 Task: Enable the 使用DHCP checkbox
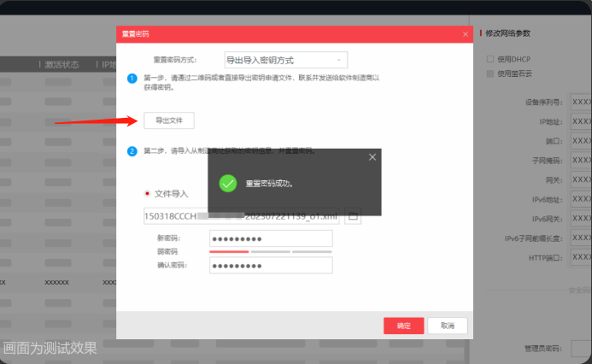point(490,59)
